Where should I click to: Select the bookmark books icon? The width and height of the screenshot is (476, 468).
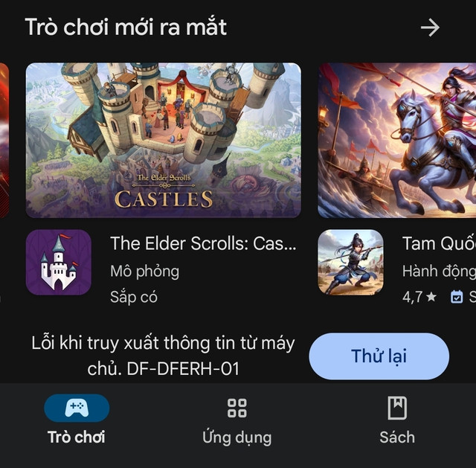[397, 408]
